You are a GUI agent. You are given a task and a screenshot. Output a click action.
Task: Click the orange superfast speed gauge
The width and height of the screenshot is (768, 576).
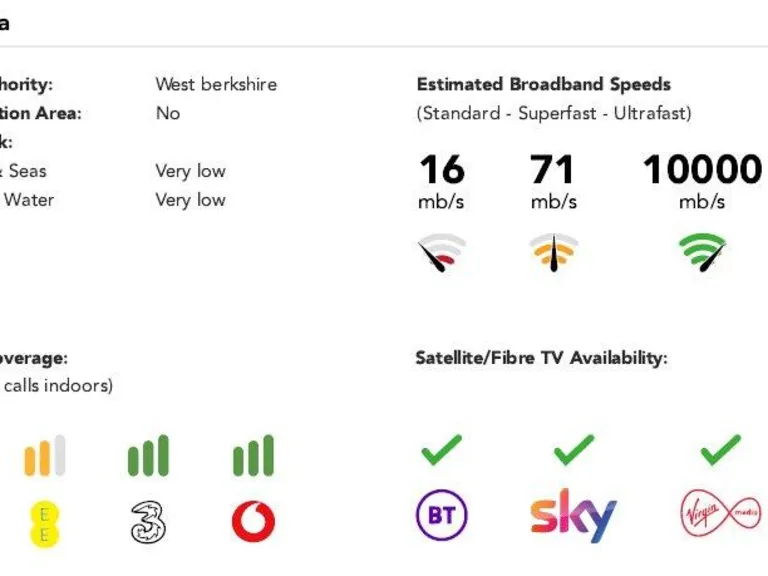tap(553, 253)
